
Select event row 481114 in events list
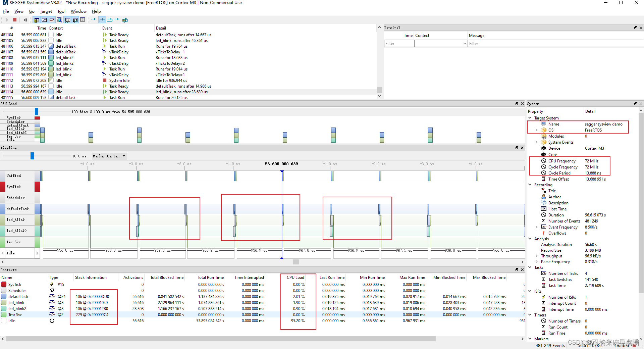(x=189, y=92)
